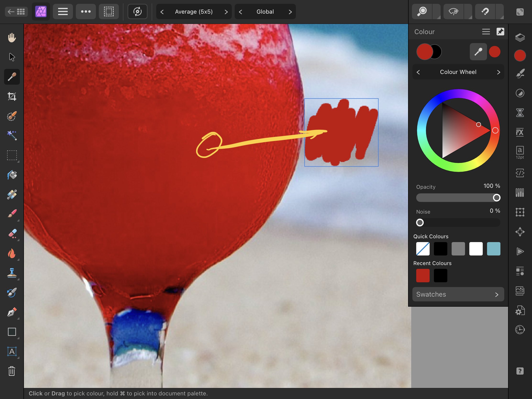
Task: Open the FX layer effects studio
Action: coord(520,132)
